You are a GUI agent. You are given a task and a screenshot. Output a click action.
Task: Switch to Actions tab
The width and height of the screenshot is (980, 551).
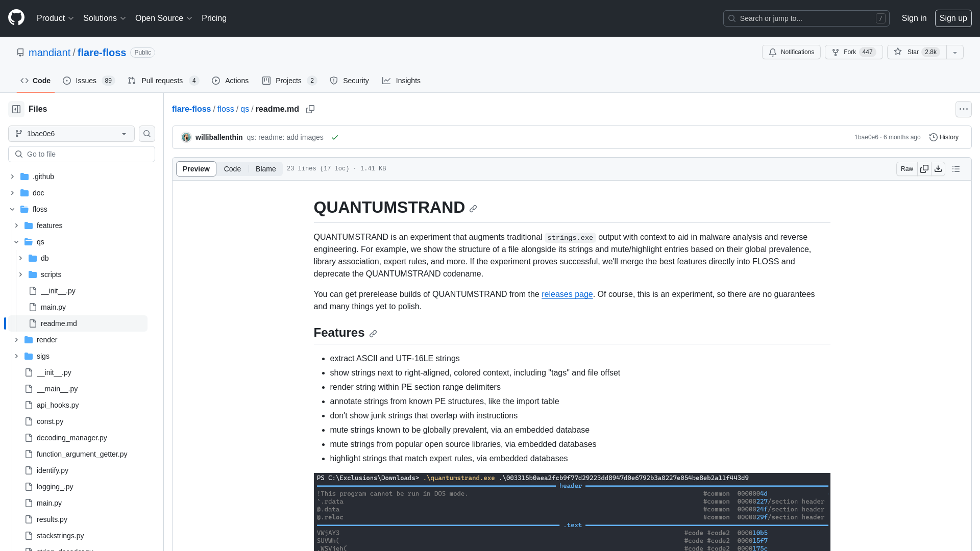tap(230, 81)
